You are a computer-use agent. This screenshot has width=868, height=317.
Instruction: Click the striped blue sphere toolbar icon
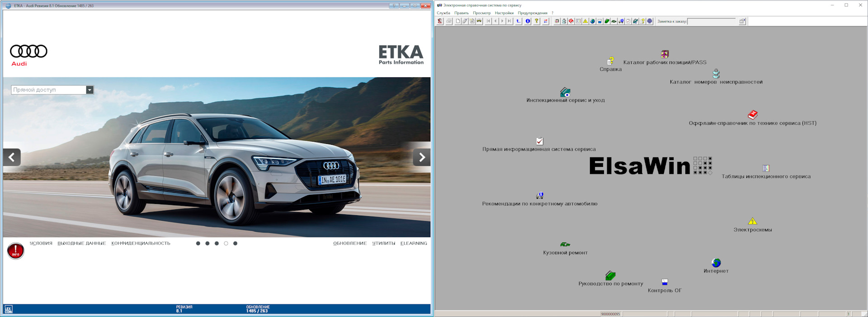pos(650,21)
